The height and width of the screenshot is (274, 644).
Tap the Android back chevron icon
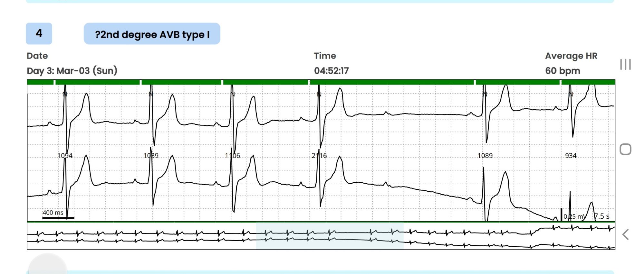tap(625, 234)
